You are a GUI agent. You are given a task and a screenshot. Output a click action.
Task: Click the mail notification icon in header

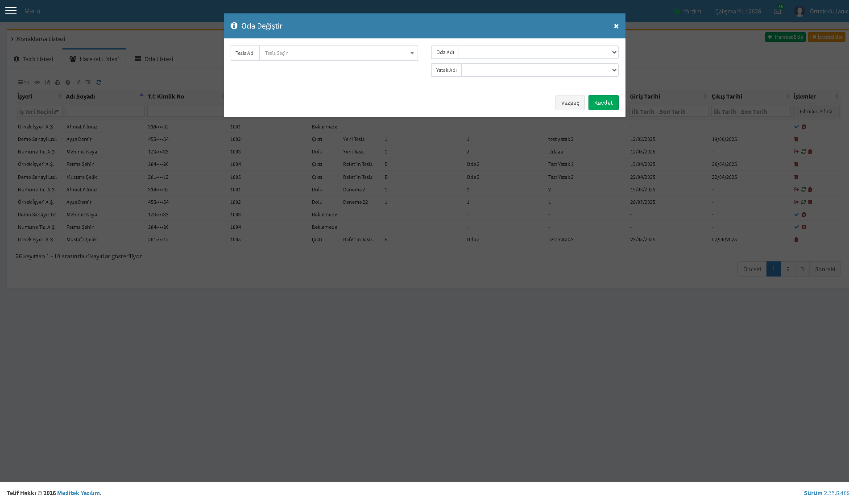(778, 11)
